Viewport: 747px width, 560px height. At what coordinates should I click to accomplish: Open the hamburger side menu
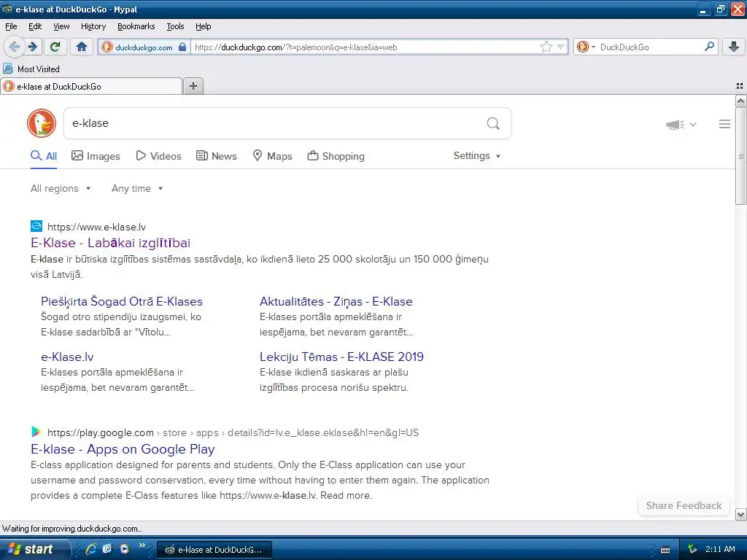[724, 124]
